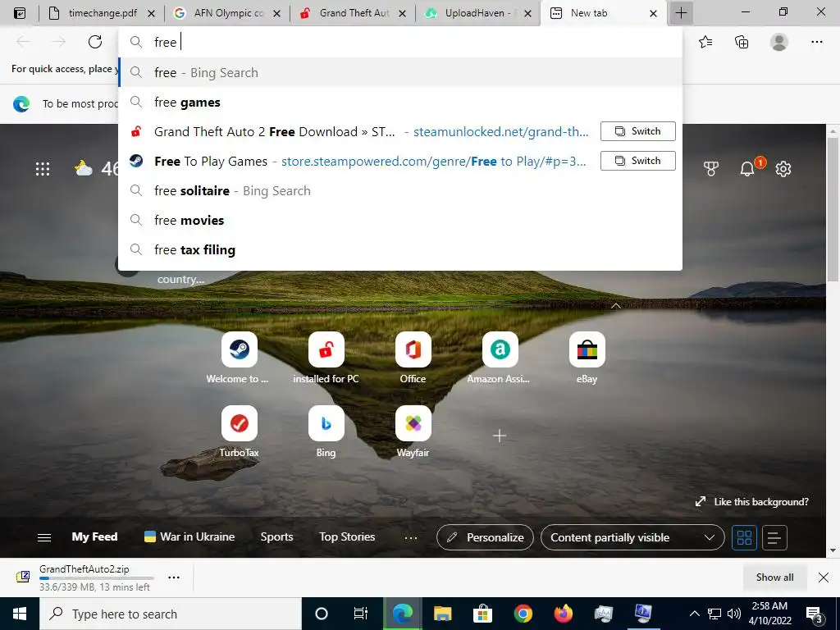Add a new tab with plus button
Screen dimensions: 840x630
[681, 13]
